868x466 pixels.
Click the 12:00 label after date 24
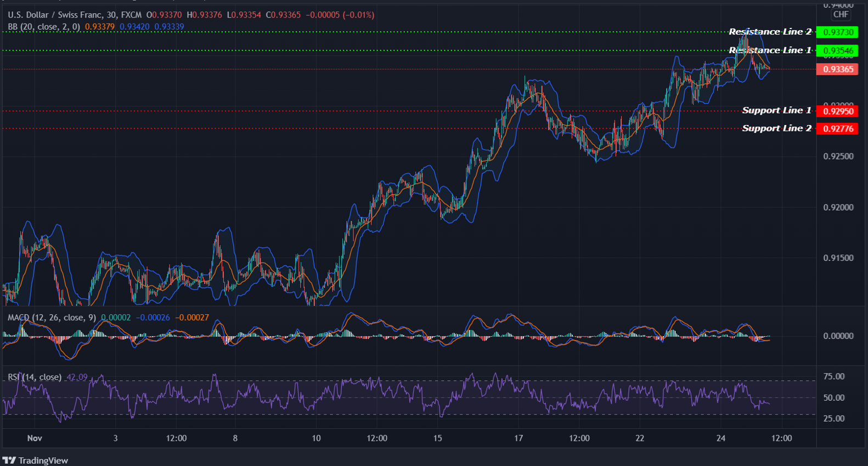782,438
